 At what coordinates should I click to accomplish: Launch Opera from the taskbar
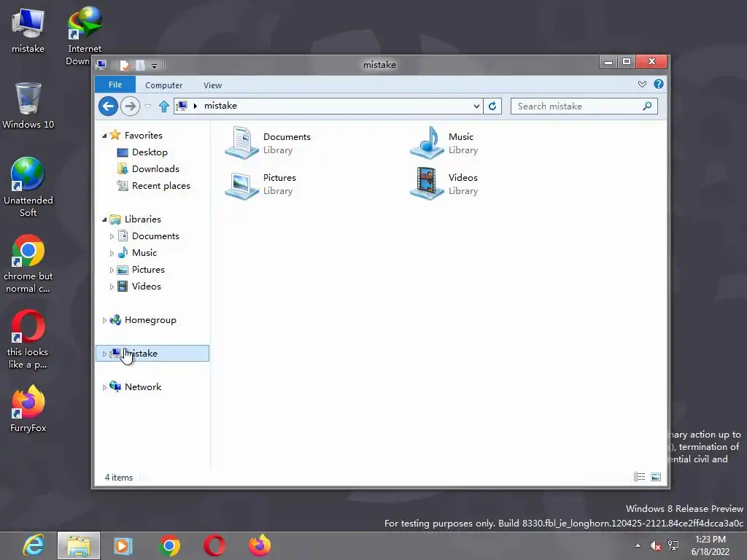tap(214, 545)
